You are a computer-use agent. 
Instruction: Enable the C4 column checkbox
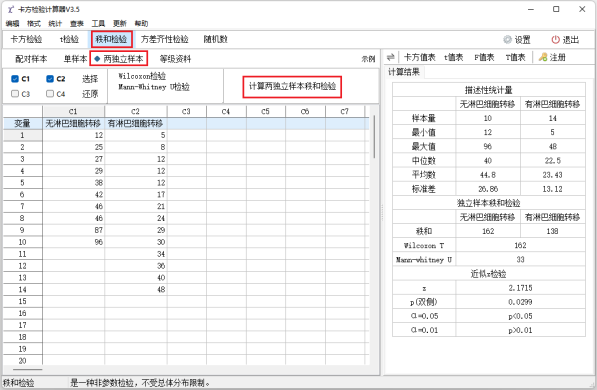(50, 94)
